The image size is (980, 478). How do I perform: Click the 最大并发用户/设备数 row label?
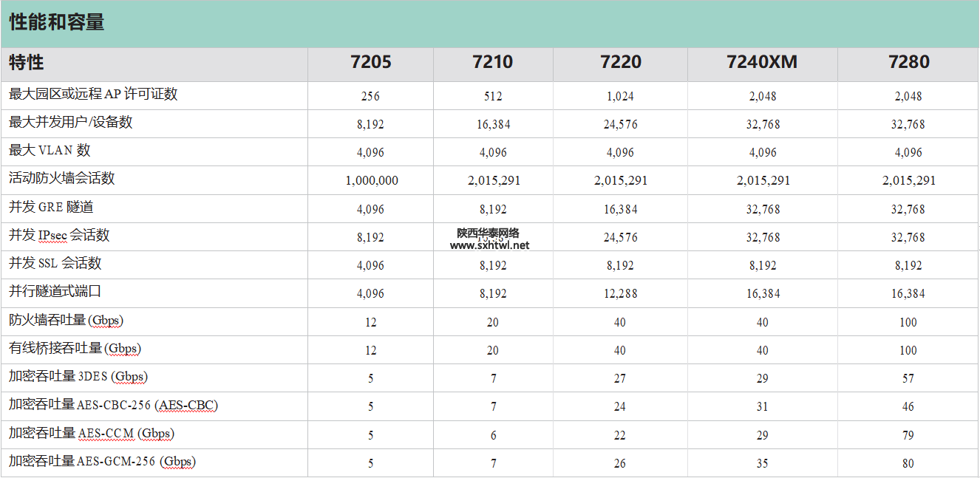coord(71,123)
